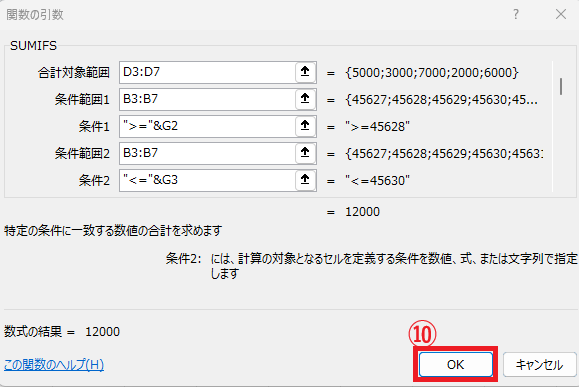Click the collapse-dialog icon beside 条件1
579x387 pixels.
tap(305, 126)
